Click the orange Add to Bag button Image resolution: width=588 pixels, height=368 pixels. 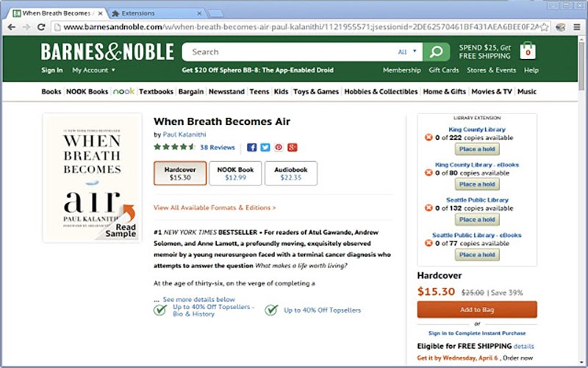click(477, 310)
